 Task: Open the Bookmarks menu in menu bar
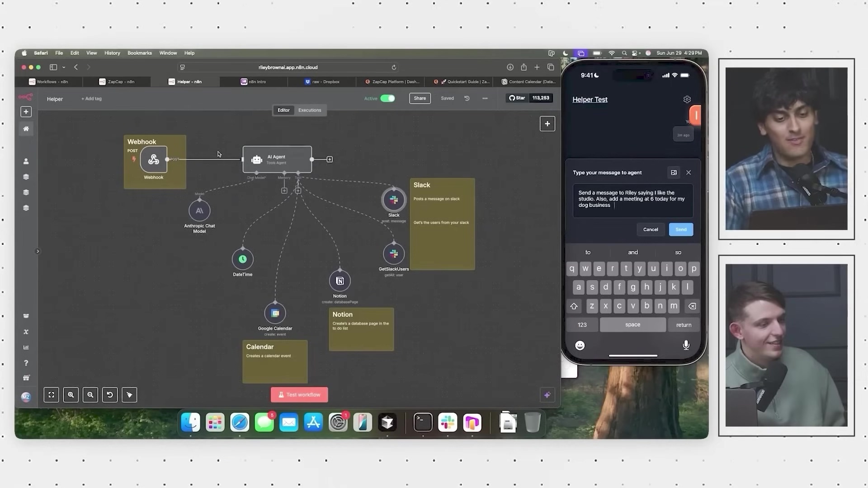point(140,53)
